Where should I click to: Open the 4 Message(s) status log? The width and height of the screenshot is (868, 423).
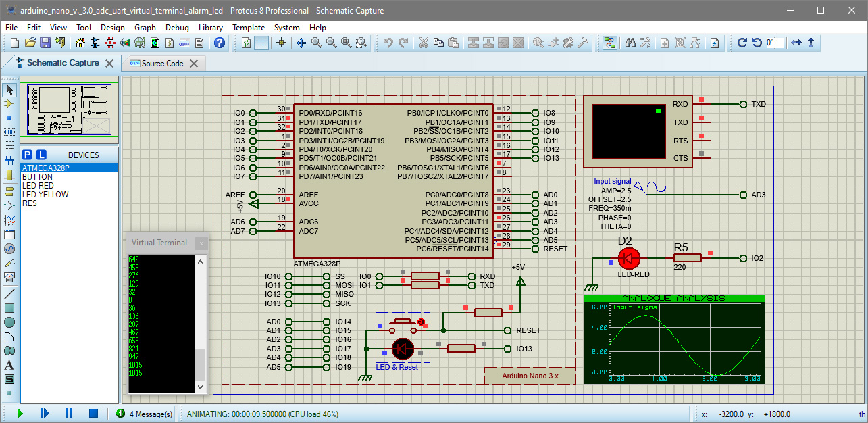[x=150, y=413]
